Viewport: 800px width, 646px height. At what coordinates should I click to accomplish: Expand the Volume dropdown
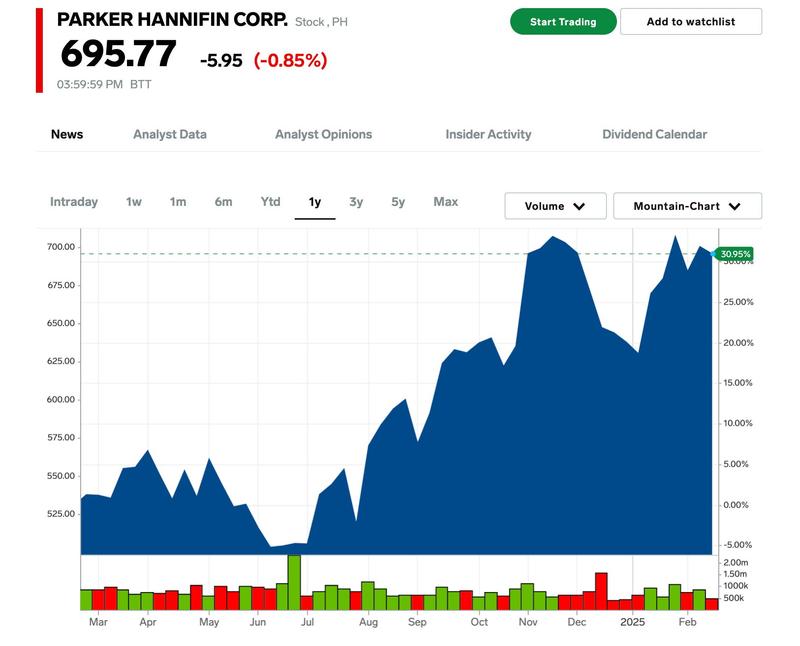(x=556, y=206)
